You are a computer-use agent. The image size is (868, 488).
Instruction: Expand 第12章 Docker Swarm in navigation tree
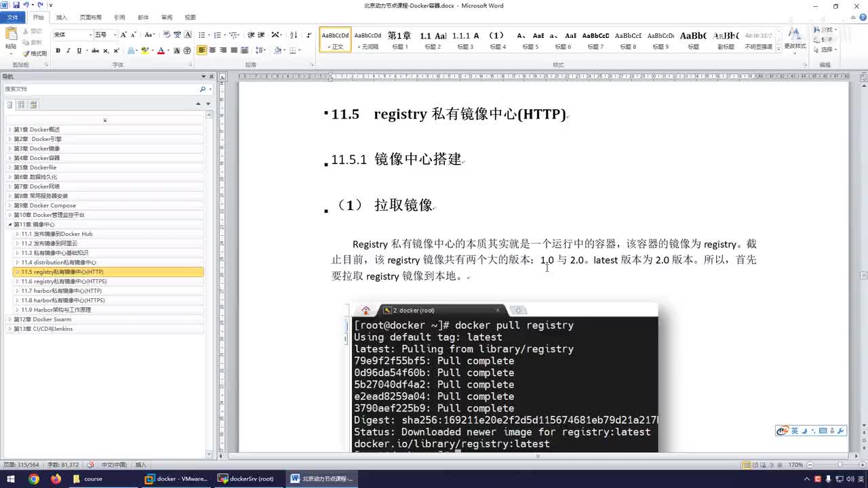[x=10, y=319]
